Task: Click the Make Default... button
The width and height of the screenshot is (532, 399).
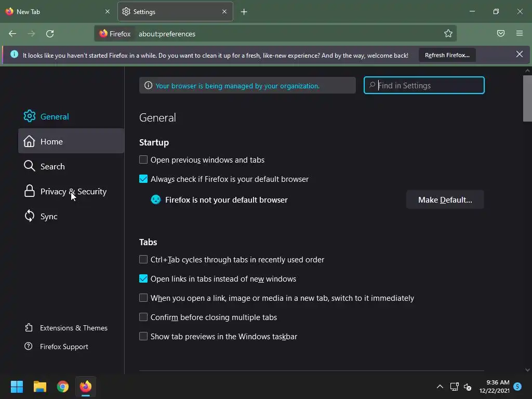Action: (x=445, y=199)
